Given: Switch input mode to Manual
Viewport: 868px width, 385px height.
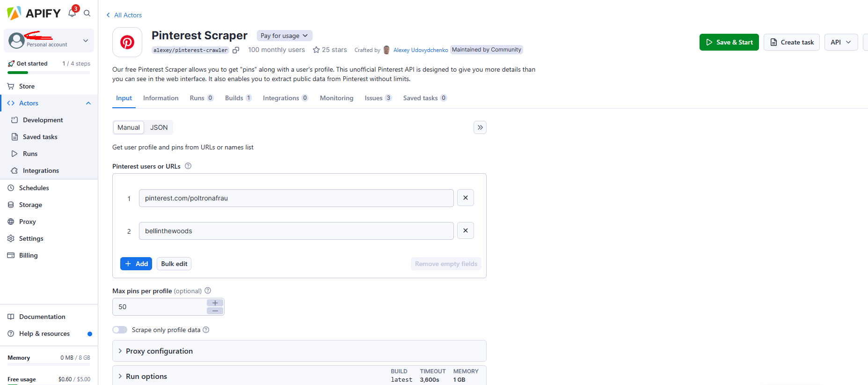Looking at the screenshot, I should coord(129,127).
